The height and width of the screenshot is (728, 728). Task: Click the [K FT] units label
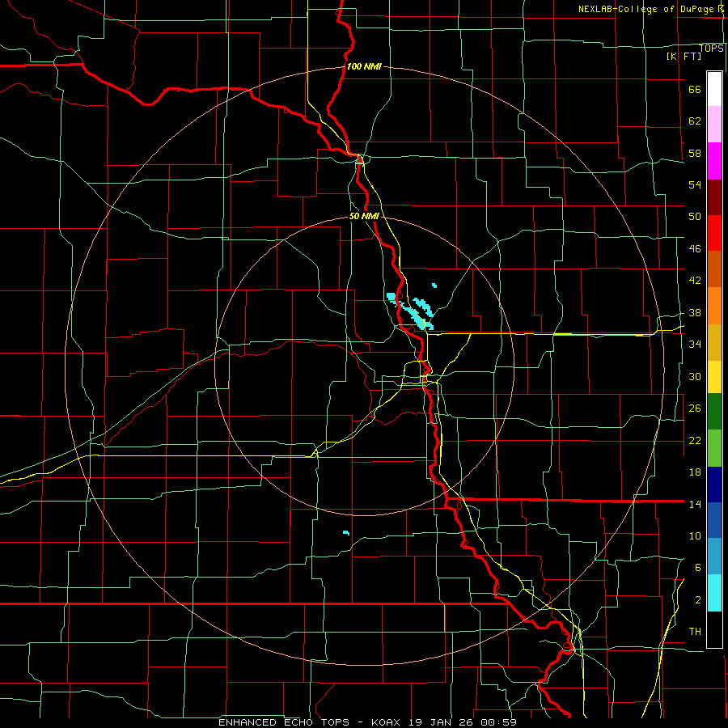[684, 57]
